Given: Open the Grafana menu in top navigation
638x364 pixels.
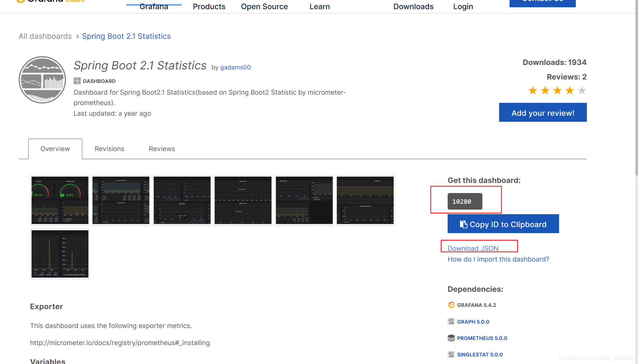Looking at the screenshot, I should click(x=154, y=6).
